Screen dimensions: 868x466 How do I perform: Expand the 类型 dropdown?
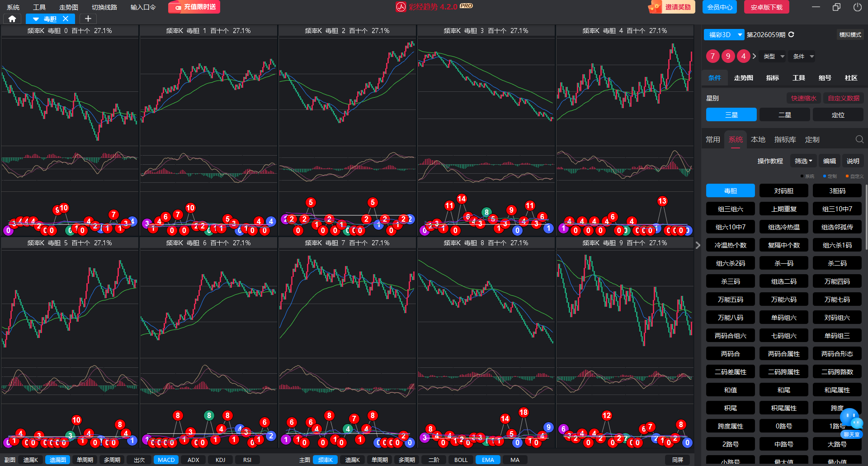[774, 57]
